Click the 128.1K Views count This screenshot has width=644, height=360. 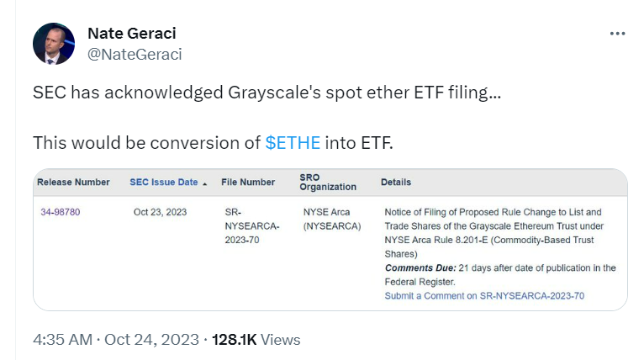point(256,340)
